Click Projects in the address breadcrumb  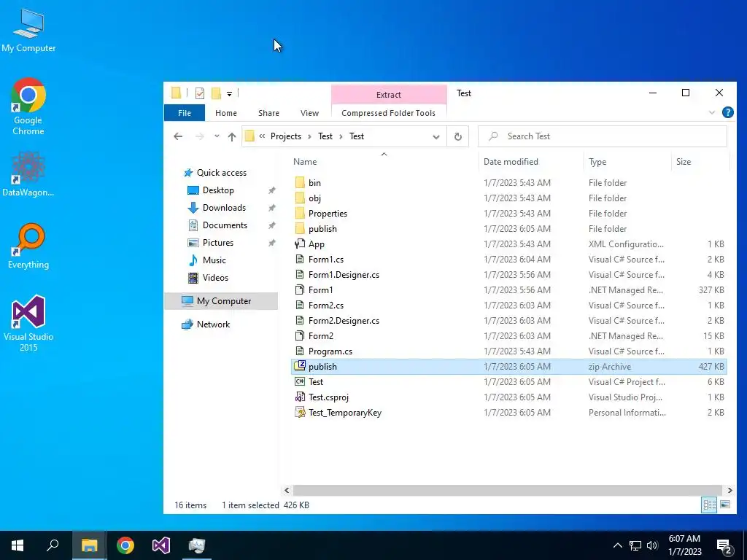click(x=286, y=136)
